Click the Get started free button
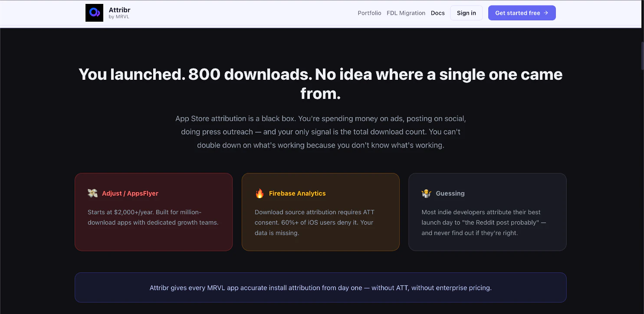The image size is (644, 314). [522, 13]
